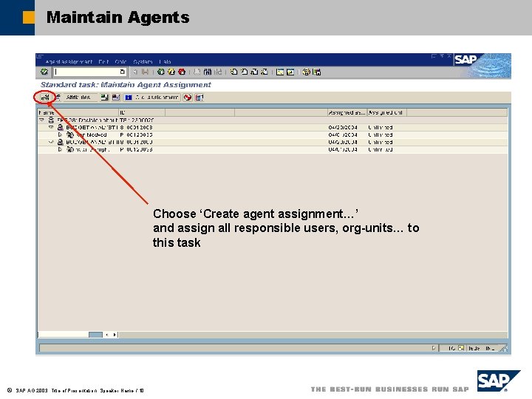532x399 pixels.
Task: Click the first BUDGET ANALYST row's 'Unlimited' cell
Action: 381,128
